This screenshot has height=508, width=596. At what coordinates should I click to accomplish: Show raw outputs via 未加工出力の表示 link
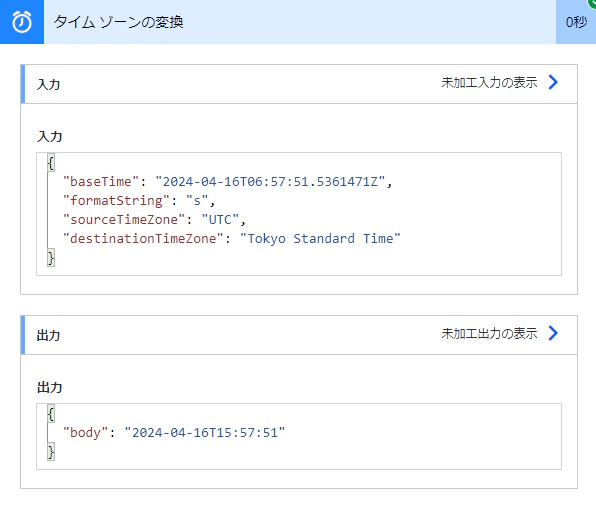click(x=489, y=333)
